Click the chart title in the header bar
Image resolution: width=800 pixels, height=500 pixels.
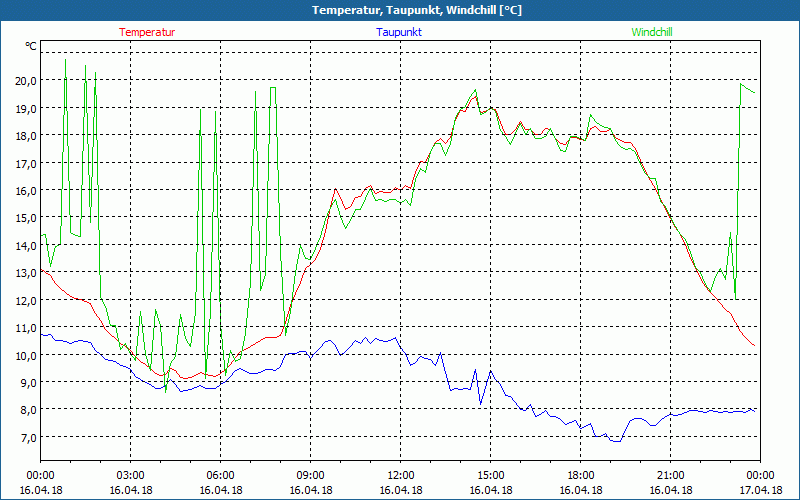400,10
